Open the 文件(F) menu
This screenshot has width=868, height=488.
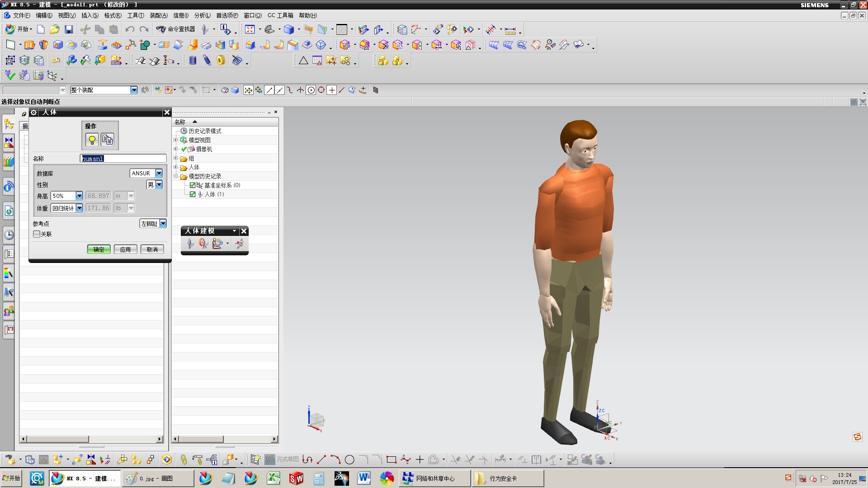22,15
